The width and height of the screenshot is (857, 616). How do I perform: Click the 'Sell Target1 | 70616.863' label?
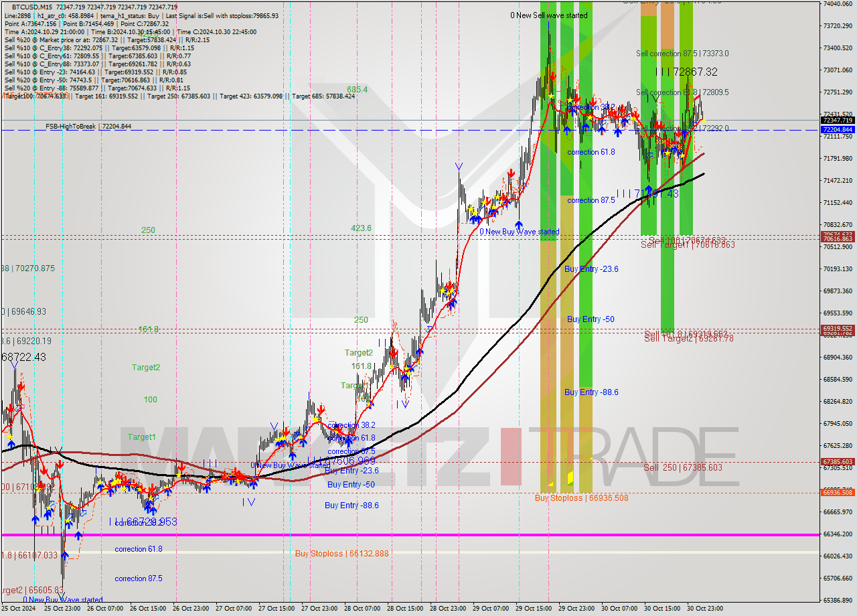[688, 245]
